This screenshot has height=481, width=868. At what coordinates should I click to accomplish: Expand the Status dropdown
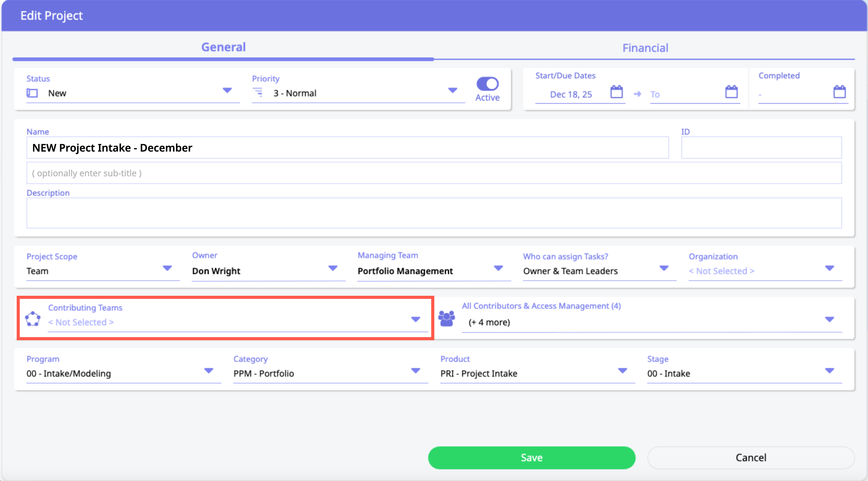227,90
